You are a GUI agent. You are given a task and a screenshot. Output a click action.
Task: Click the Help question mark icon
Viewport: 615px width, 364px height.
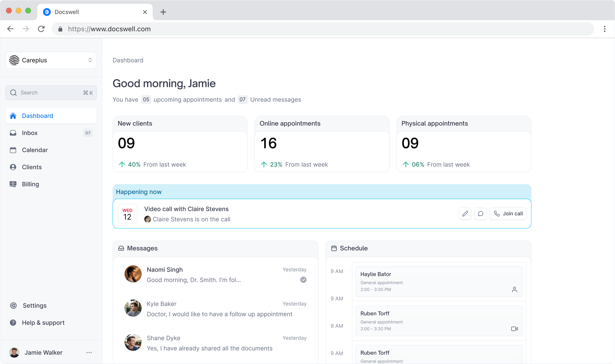pyautogui.click(x=13, y=323)
